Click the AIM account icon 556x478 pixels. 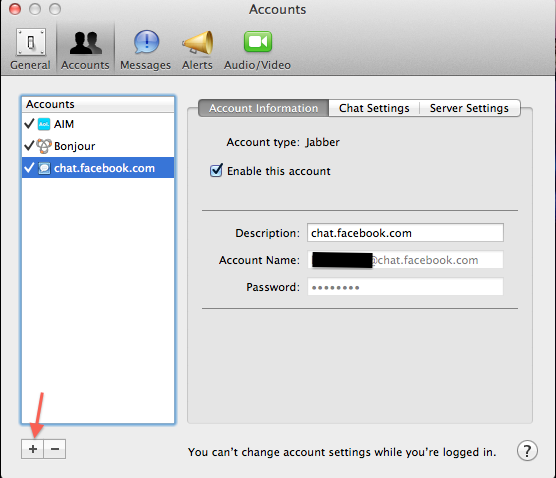pos(44,124)
